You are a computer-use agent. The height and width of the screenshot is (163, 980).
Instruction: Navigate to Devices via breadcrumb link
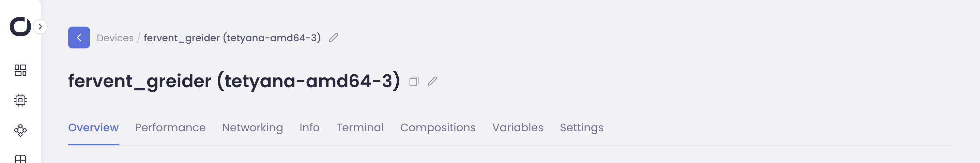pyautogui.click(x=115, y=38)
